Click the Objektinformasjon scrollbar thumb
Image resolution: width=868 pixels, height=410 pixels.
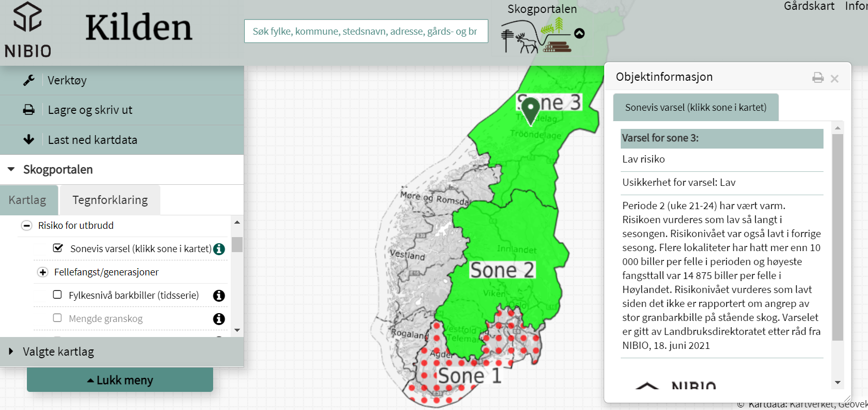[837, 237]
